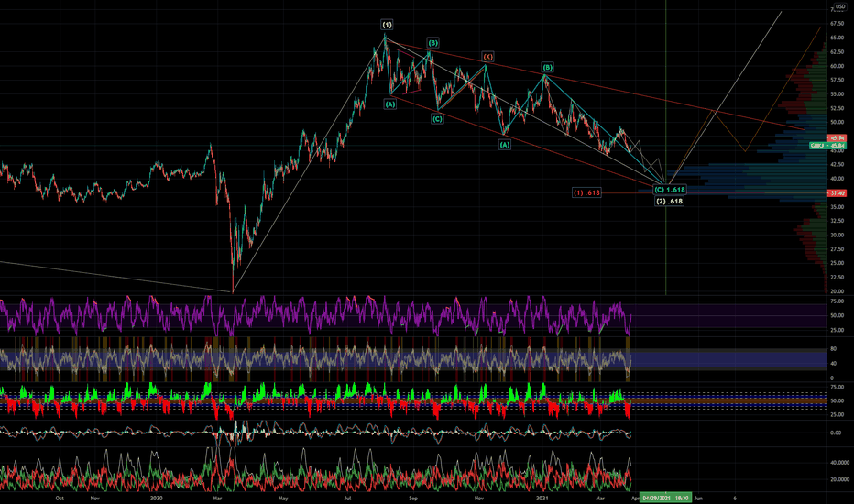
Task: Click the Jul label on time axis
Action: (347, 498)
